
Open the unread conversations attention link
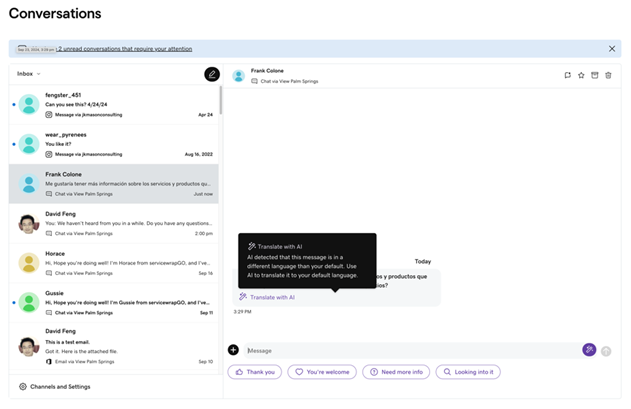[125, 49]
